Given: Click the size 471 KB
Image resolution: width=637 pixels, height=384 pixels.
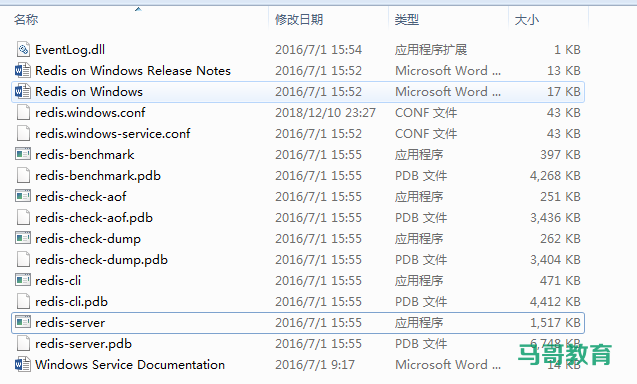Looking at the screenshot, I should tap(561, 281).
